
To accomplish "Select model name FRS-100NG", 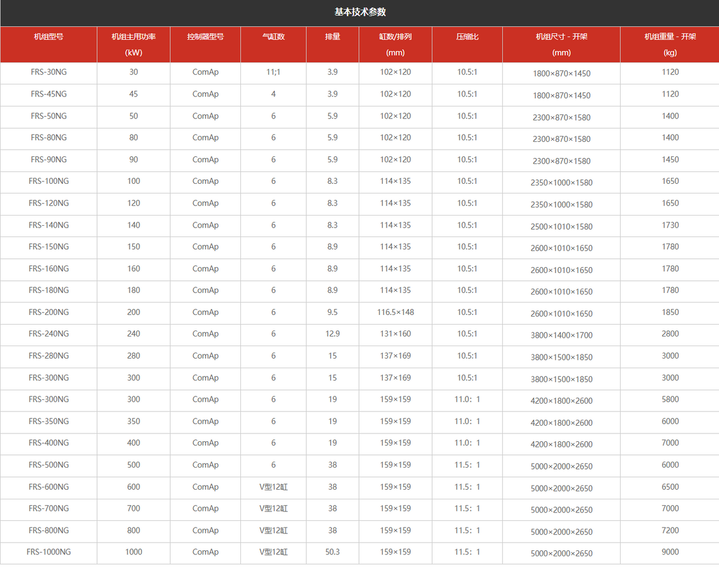I will (49, 181).
